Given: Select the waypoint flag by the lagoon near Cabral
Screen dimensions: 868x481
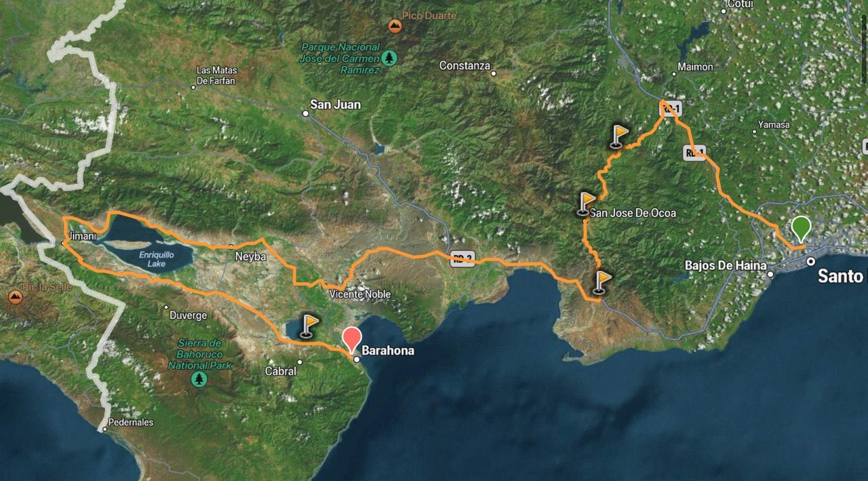Looking at the screenshot, I should (x=309, y=326).
